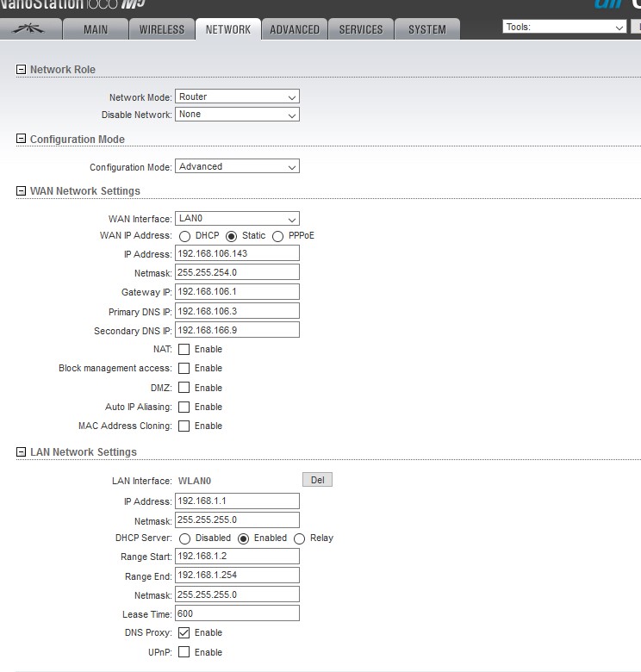Go to the SERVICES tab

pos(360,29)
